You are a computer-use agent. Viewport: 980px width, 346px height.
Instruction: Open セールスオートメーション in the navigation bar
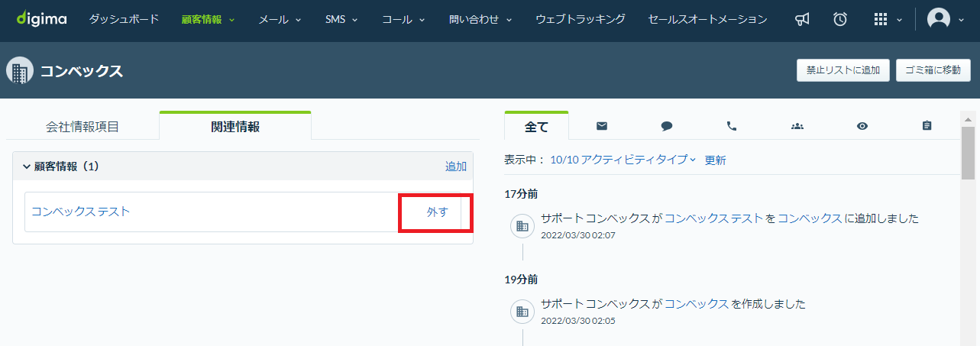707,19
